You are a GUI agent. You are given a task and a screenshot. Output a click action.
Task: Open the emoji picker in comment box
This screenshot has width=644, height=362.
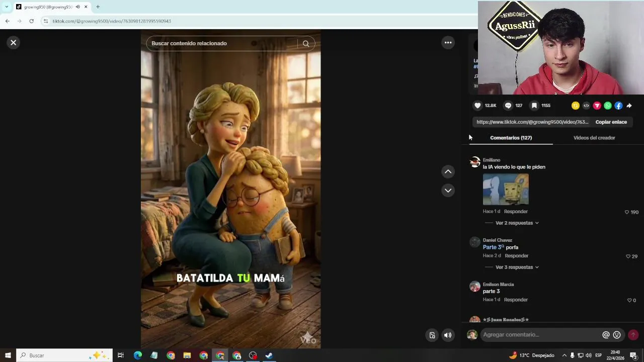617,335
